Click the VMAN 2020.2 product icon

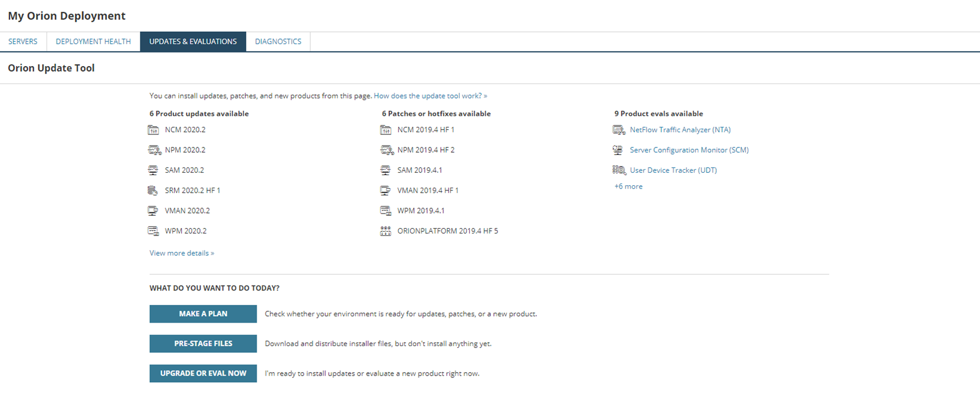pos(153,211)
